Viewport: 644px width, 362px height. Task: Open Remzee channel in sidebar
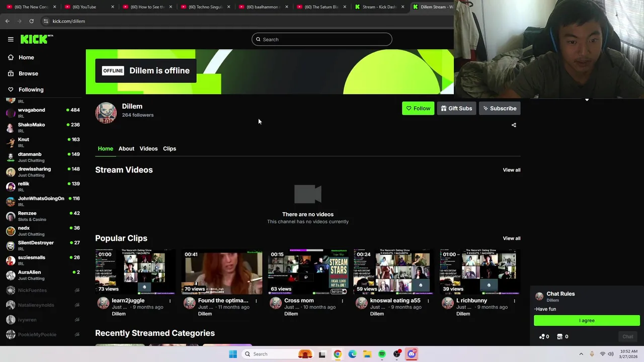43,216
